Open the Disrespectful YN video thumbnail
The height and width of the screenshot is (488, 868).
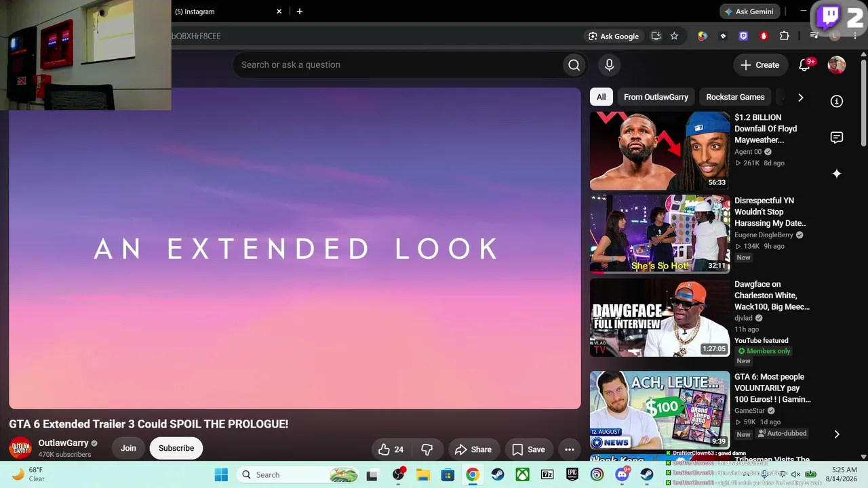tap(660, 234)
